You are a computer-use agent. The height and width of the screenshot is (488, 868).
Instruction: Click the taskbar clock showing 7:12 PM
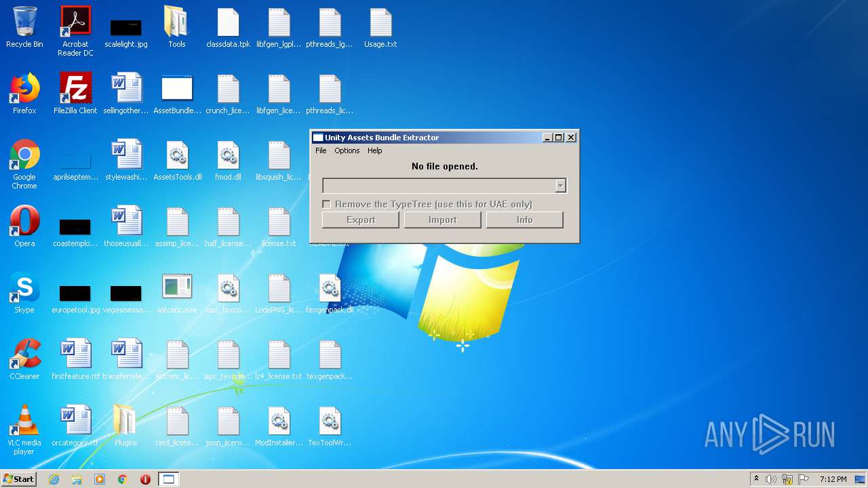tap(833, 479)
